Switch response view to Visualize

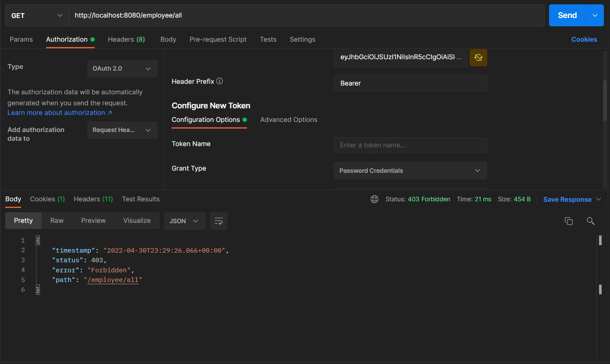pyautogui.click(x=137, y=221)
